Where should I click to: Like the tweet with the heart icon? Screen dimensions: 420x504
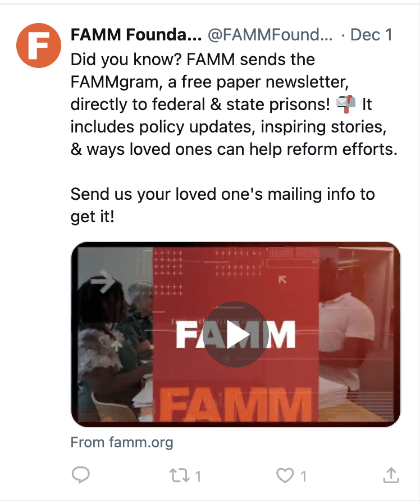pos(285,476)
